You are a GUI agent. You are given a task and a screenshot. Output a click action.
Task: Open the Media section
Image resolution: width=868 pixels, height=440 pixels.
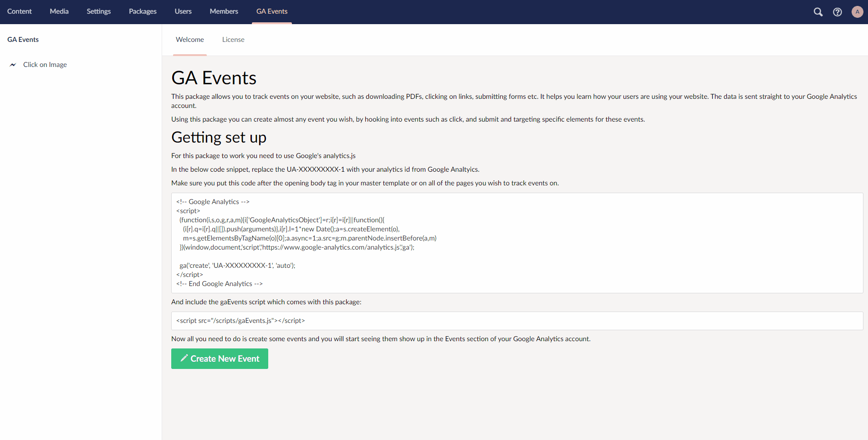pyautogui.click(x=59, y=11)
